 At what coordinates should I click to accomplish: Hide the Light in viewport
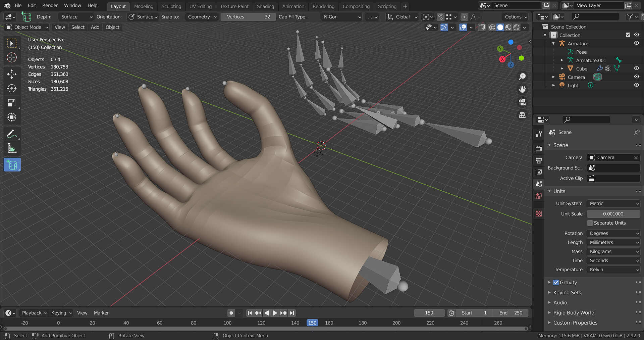[637, 85]
